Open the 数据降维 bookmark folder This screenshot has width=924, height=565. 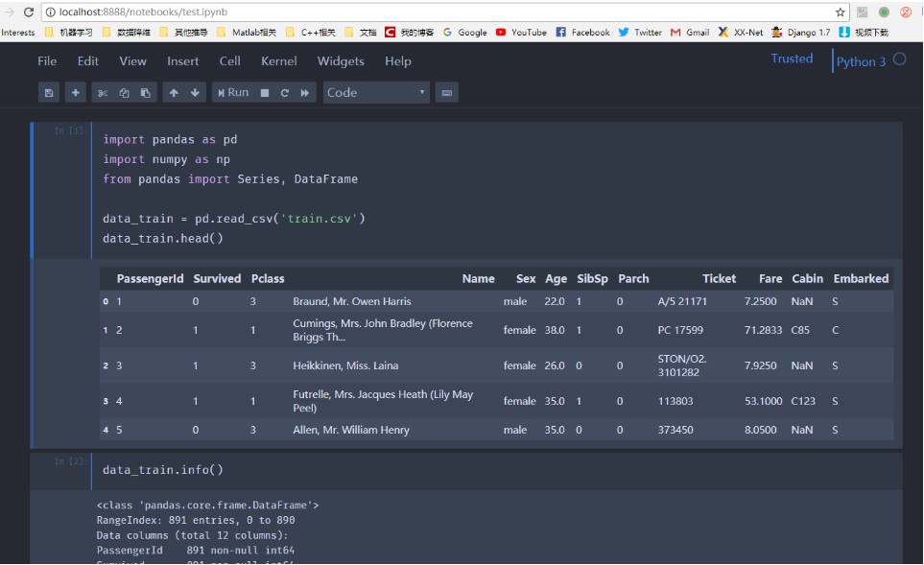[x=126, y=33]
